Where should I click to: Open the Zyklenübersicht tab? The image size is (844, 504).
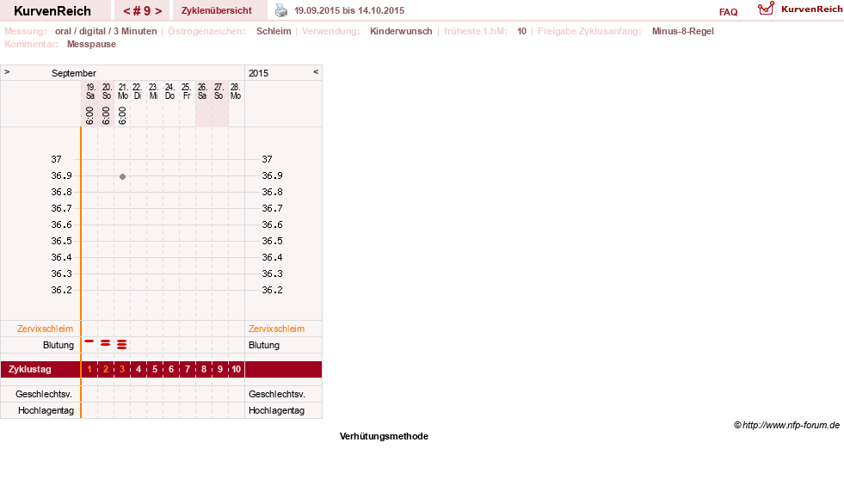pyautogui.click(x=217, y=10)
